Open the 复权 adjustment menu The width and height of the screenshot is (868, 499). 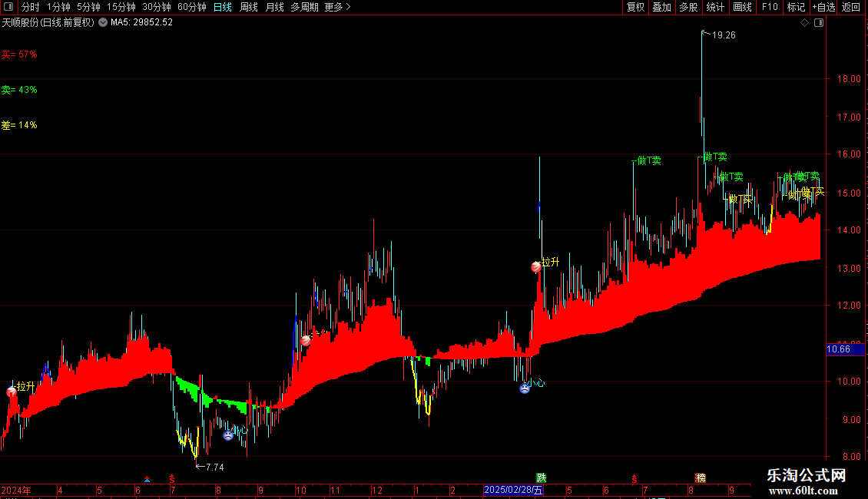[x=635, y=7]
